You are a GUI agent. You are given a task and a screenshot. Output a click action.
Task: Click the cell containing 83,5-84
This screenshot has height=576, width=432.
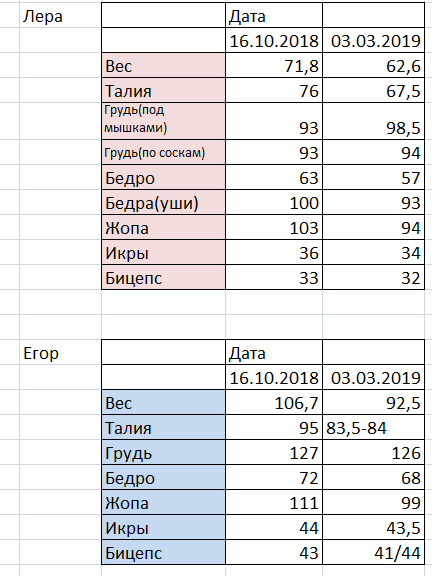coord(373,428)
